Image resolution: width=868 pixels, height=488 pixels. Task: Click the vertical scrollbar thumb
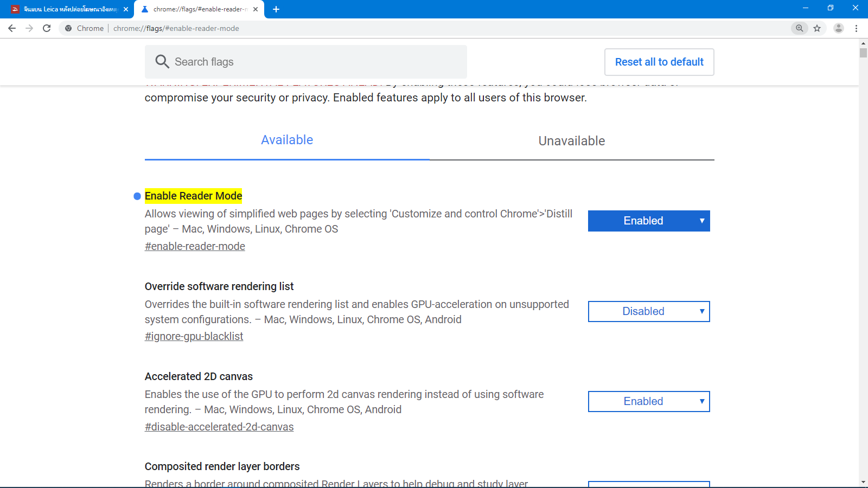(863, 53)
